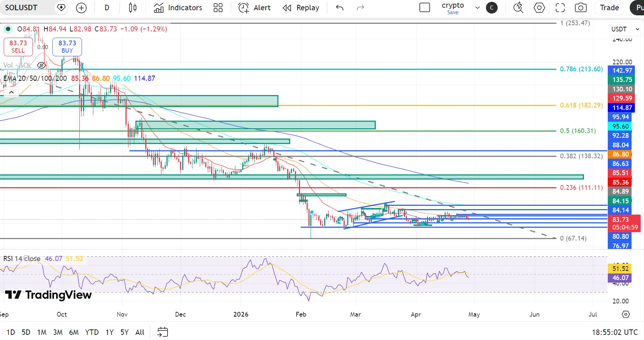Open time axis settings gear icon
Image resolution: width=644 pixels, height=340 pixels.
click(626, 314)
